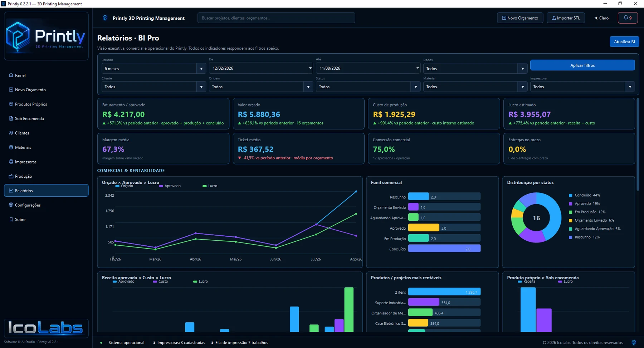644x348 pixels.
Task: Expand the Material filter dropdown
Action: 475,87
